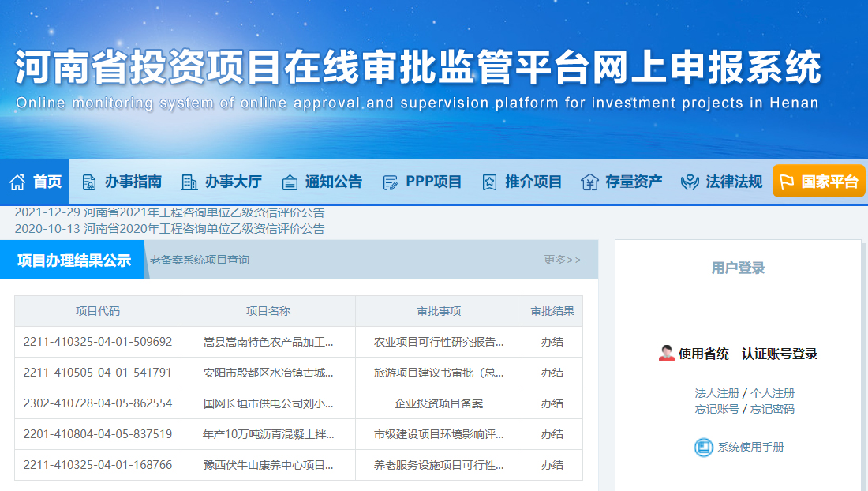Image resolution: width=868 pixels, height=491 pixels.
Task: Click the 办事大厅 building icon
Action: [x=189, y=182]
